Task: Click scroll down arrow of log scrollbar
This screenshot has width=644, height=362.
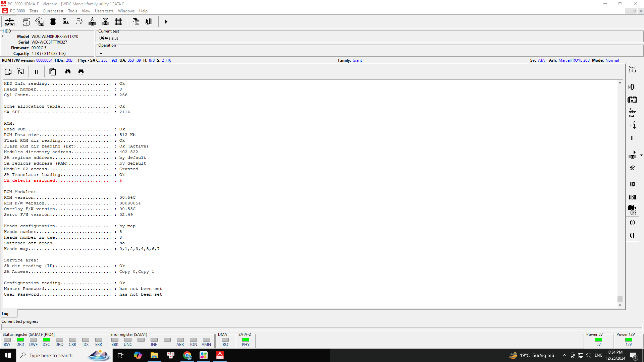Action: 620,305
